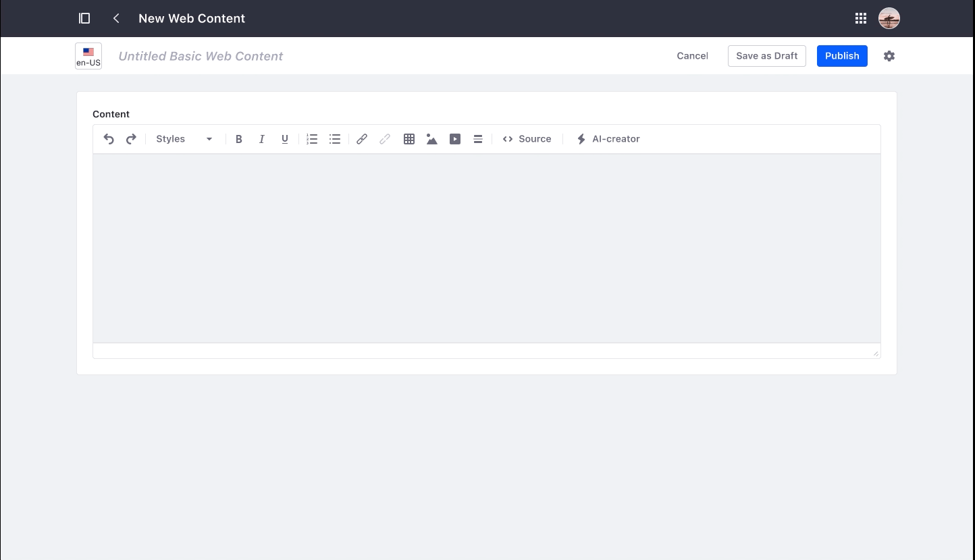Toggle bold text formatting
This screenshot has height=560, width=975.
[x=239, y=139]
